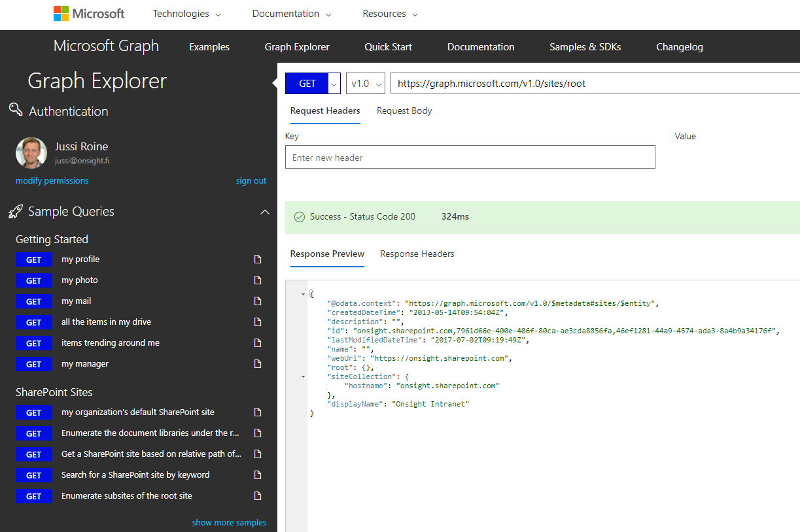The width and height of the screenshot is (800, 532).
Task: Expand the Technologies menu
Action: click(187, 14)
